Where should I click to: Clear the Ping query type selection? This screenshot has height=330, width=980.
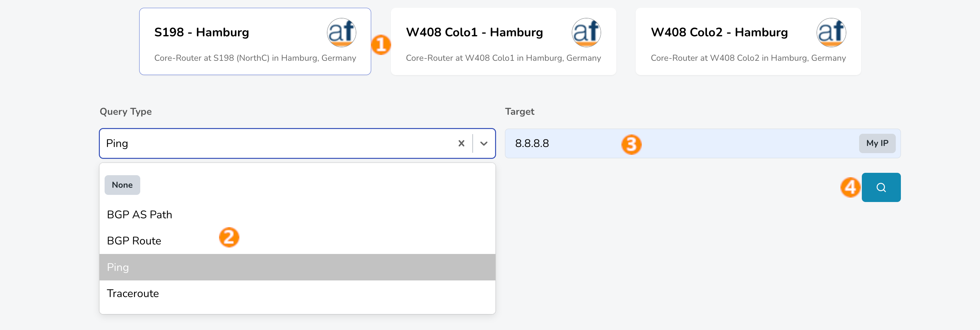(461, 143)
